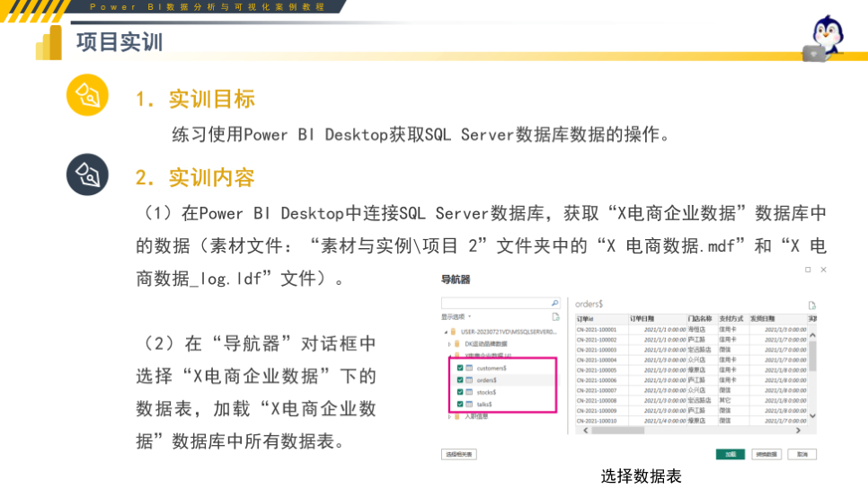This screenshot has height=489, width=868.
Task: Click the 支付方式 column header
Action: tap(733, 319)
